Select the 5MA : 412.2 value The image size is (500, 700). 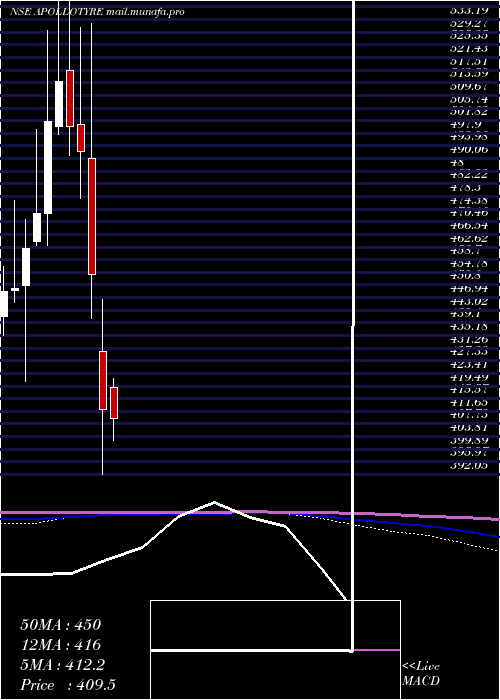[x=62, y=665]
